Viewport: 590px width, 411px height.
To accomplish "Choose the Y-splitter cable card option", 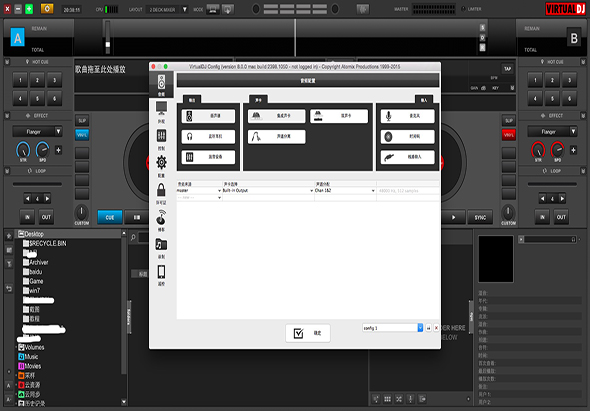I will click(x=276, y=137).
